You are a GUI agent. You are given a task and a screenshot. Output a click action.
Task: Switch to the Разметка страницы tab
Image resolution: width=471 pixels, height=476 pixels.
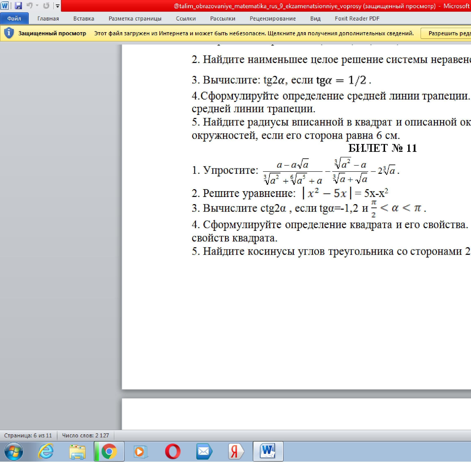[x=135, y=18]
